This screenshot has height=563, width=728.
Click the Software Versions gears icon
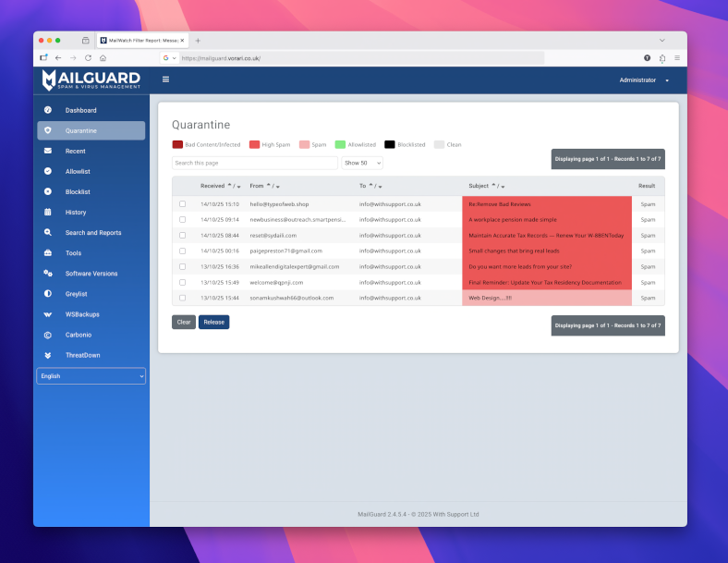coord(48,274)
